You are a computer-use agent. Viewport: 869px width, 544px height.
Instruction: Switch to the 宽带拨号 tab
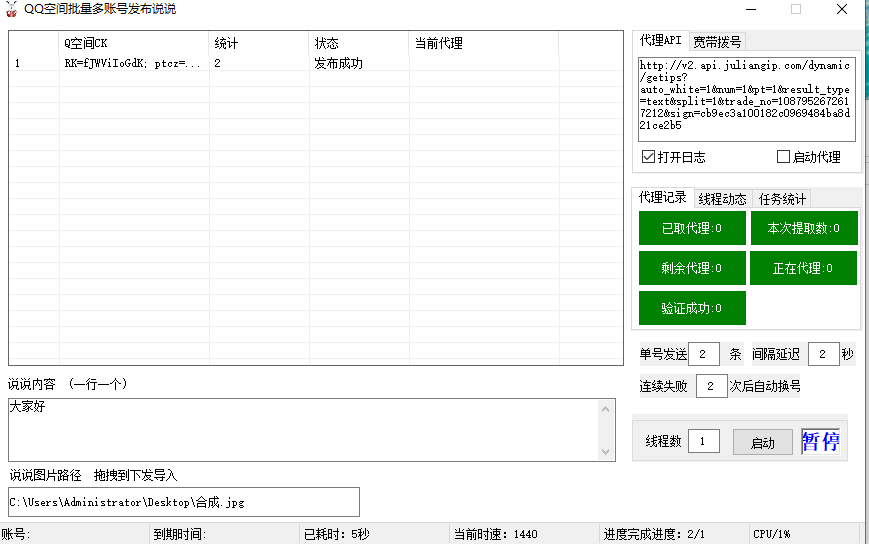point(717,41)
